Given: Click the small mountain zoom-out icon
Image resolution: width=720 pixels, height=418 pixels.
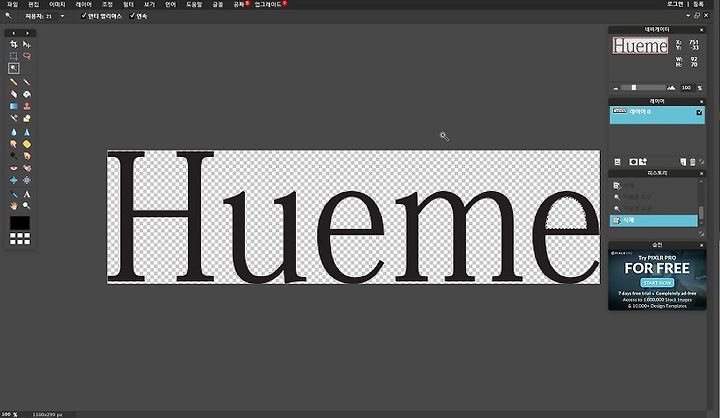Looking at the screenshot, I should click(616, 88).
